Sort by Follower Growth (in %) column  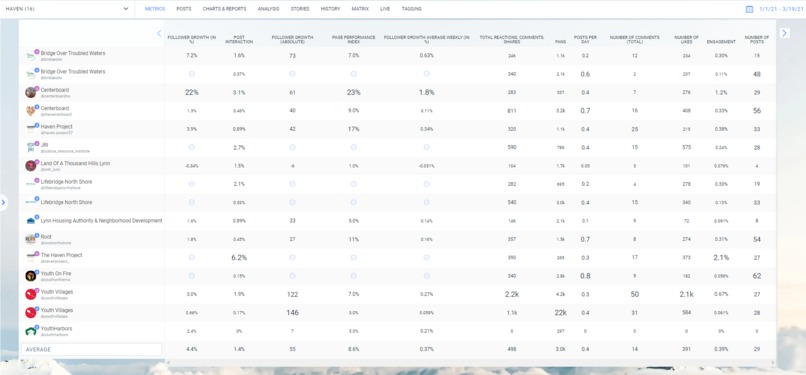pos(191,39)
